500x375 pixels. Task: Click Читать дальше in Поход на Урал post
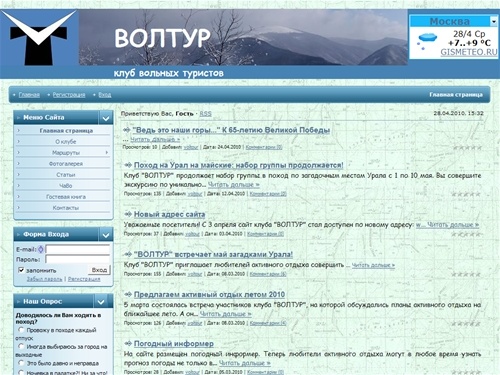click(x=234, y=184)
